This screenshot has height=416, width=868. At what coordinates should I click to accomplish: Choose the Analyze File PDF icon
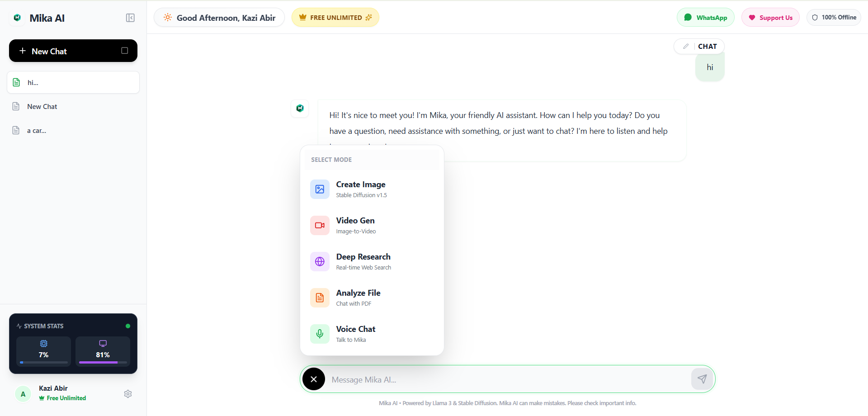pyautogui.click(x=320, y=298)
